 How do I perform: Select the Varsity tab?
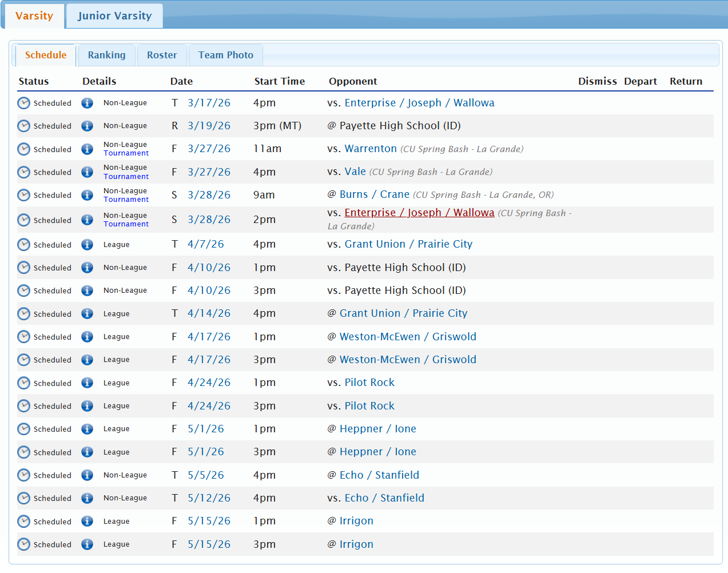(34, 16)
